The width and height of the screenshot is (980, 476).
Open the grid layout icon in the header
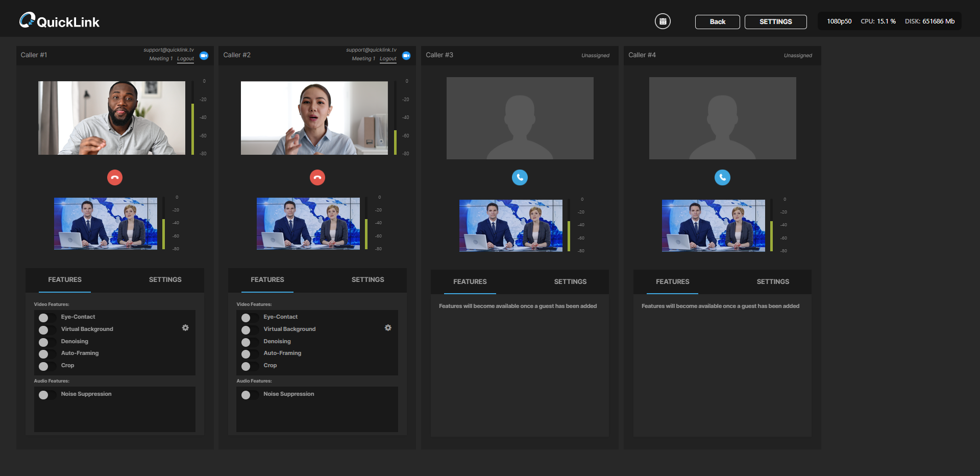click(663, 21)
